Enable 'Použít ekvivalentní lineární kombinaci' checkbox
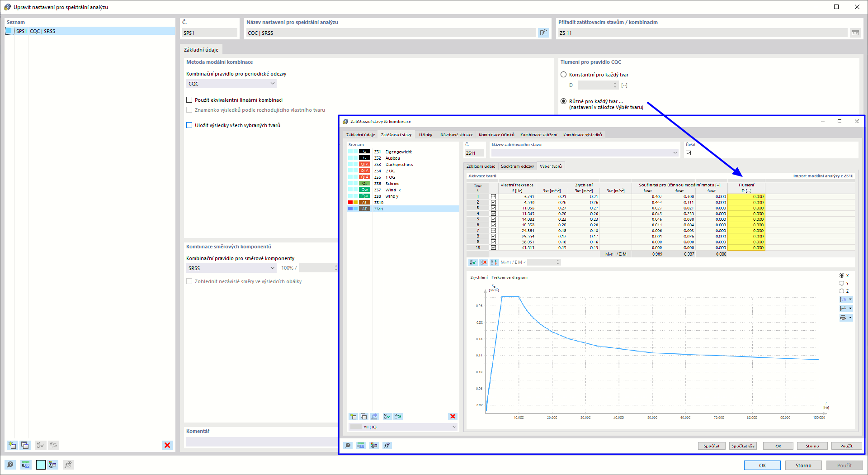The image size is (868, 475). [189, 100]
